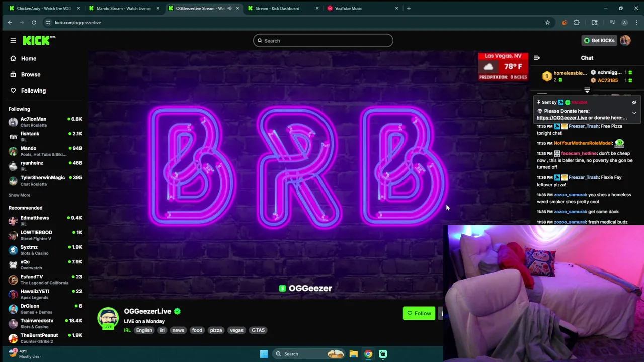Screen dimensions: 644x362
Task: Reload the page
Action: (x=34, y=22)
